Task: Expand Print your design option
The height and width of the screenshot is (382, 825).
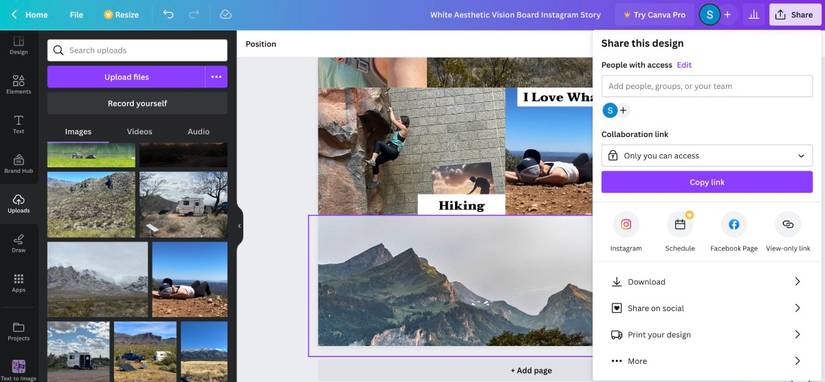Action: click(707, 334)
